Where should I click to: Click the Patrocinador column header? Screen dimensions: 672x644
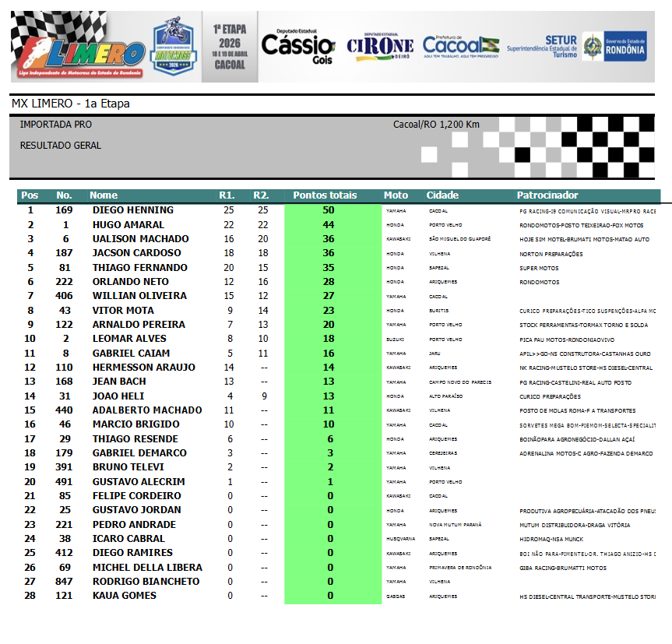click(547, 195)
